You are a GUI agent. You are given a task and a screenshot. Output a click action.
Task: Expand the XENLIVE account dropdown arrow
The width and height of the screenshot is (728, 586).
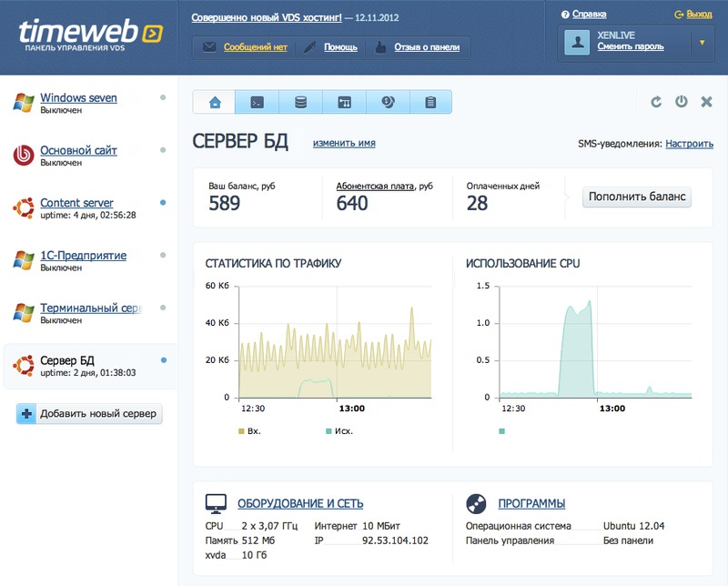[x=702, y=42]
